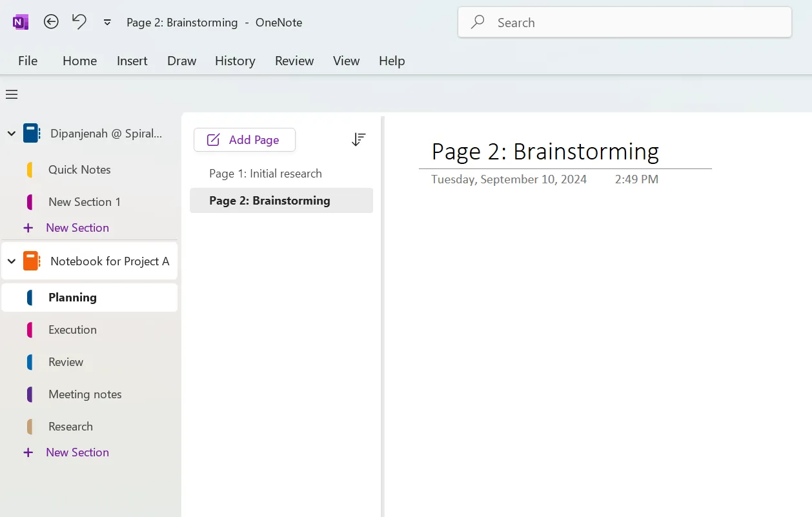
Task: Click the Add Page button
Action: click(x=245, y=140)
